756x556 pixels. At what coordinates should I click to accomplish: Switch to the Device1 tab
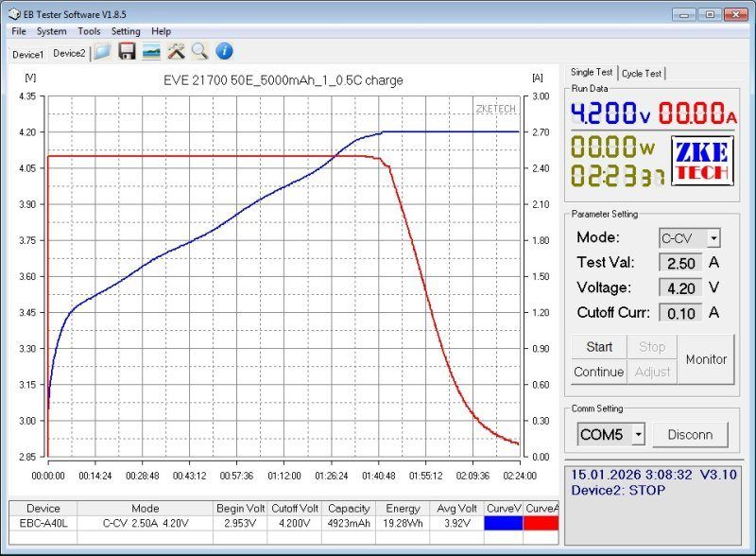[27, 55]
